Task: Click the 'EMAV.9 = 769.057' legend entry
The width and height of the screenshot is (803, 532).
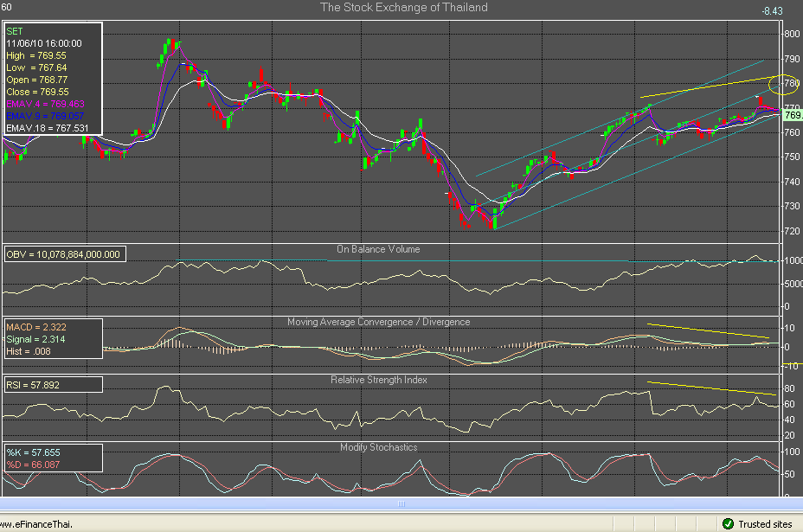Action: pos(45,116)
